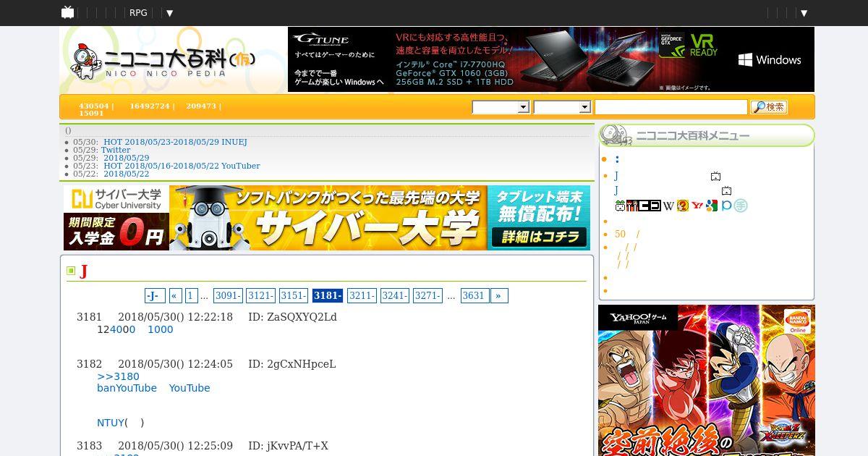
Task: Click the 209473 counter in orange bar
Action: pos(201,106)
